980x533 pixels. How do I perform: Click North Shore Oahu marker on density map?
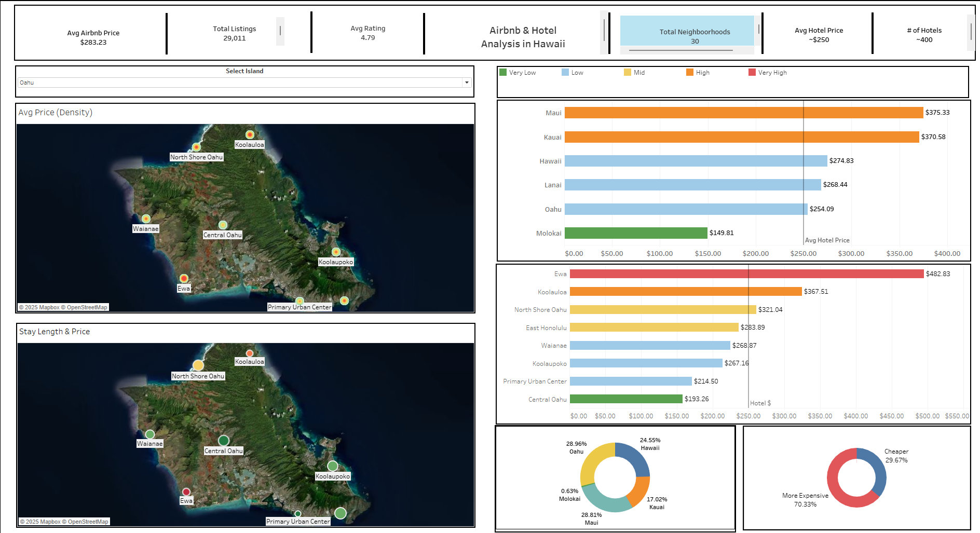(196, 147)
